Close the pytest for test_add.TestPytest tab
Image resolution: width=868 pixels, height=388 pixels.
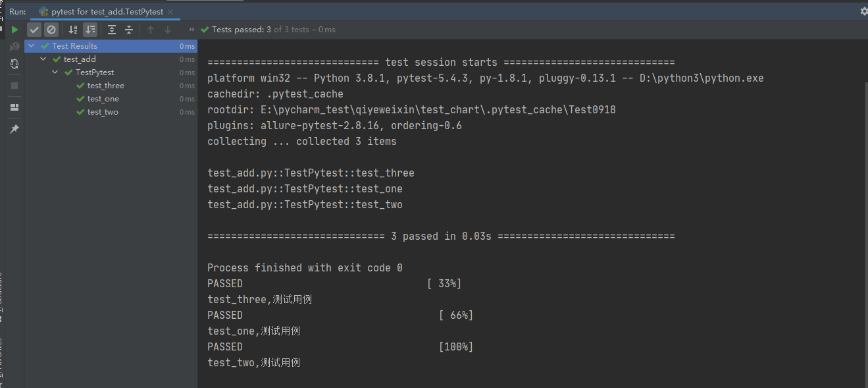[170, 12]
